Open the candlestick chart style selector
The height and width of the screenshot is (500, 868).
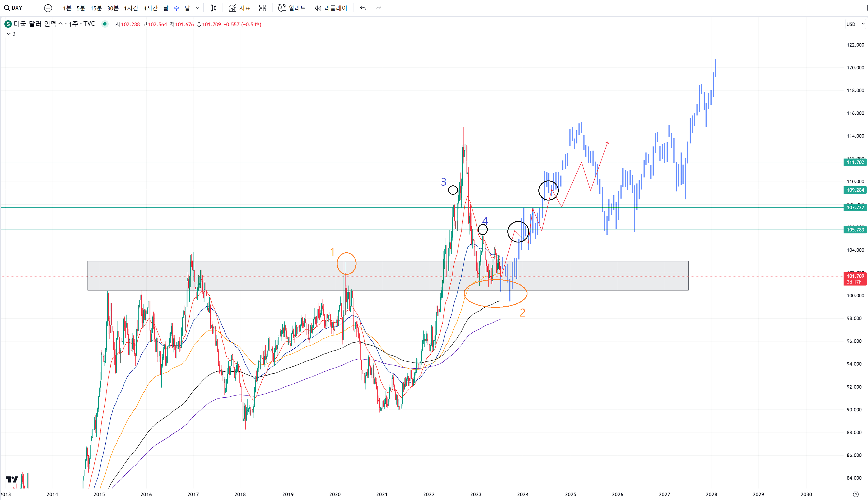click(x=213, y=8)
